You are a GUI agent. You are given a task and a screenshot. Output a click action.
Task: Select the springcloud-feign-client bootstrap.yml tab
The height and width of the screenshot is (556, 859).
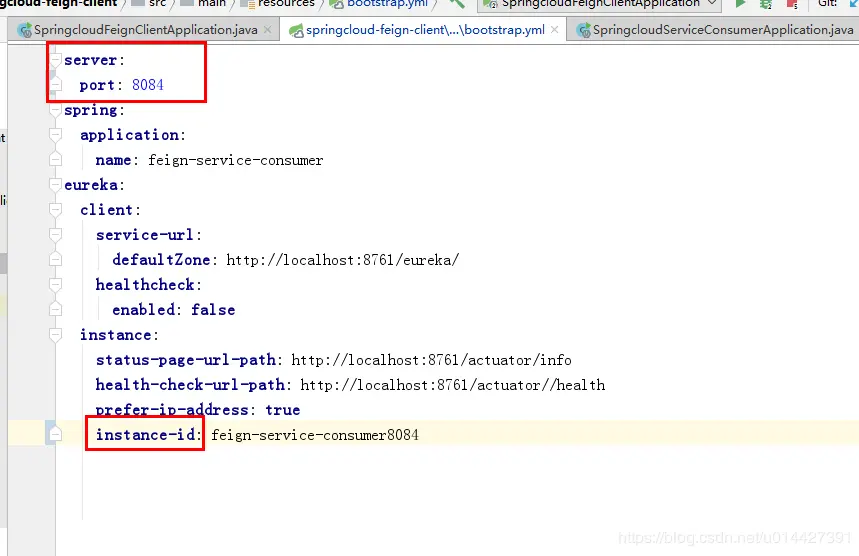(425, 30)
